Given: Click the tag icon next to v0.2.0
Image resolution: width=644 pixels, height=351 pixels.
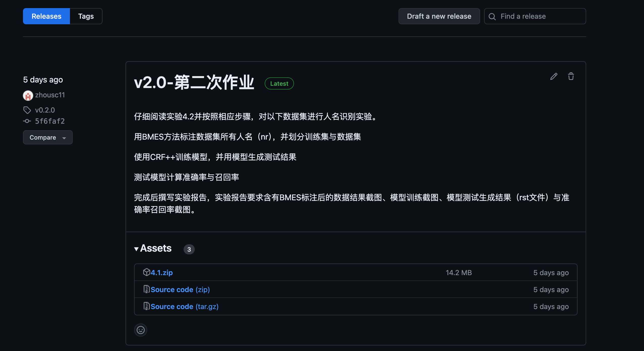Looking at the screenshot, I should [27, 110].
